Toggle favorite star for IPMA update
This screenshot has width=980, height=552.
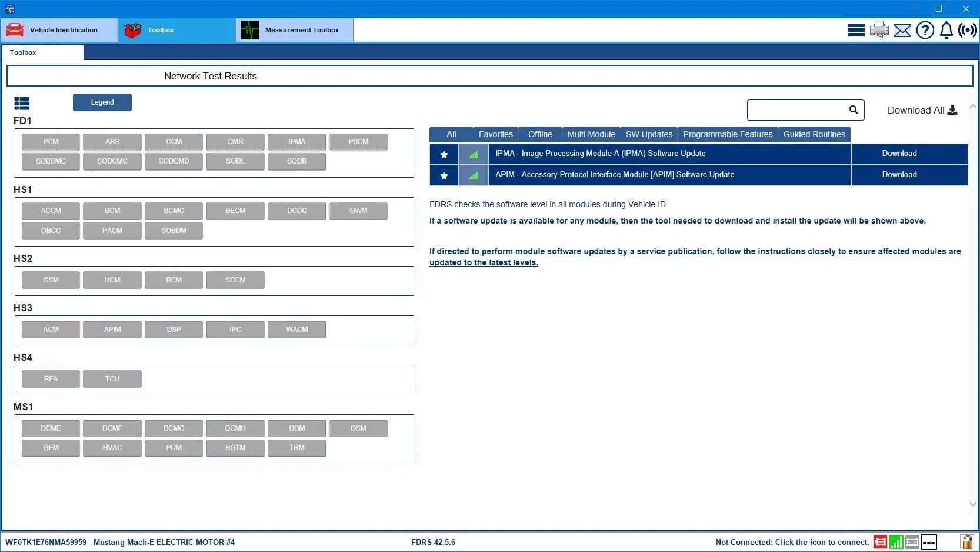coord(444,154)
